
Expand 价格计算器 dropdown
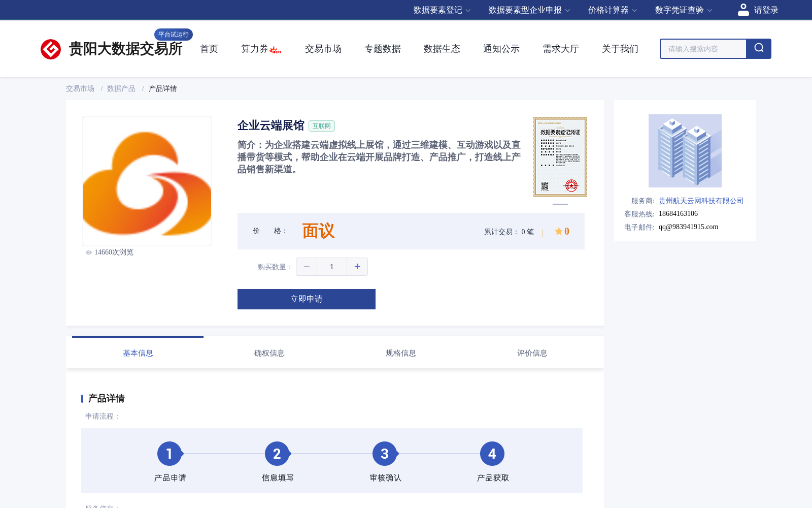(613, 10)
